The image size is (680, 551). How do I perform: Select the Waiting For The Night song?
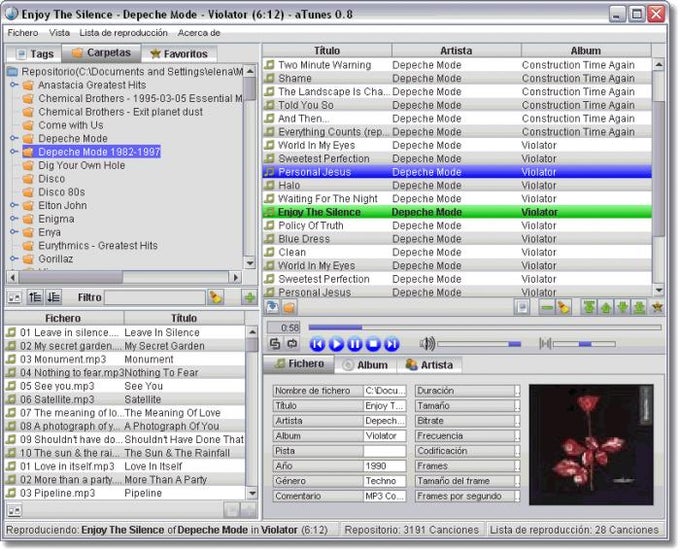point(457,199)
